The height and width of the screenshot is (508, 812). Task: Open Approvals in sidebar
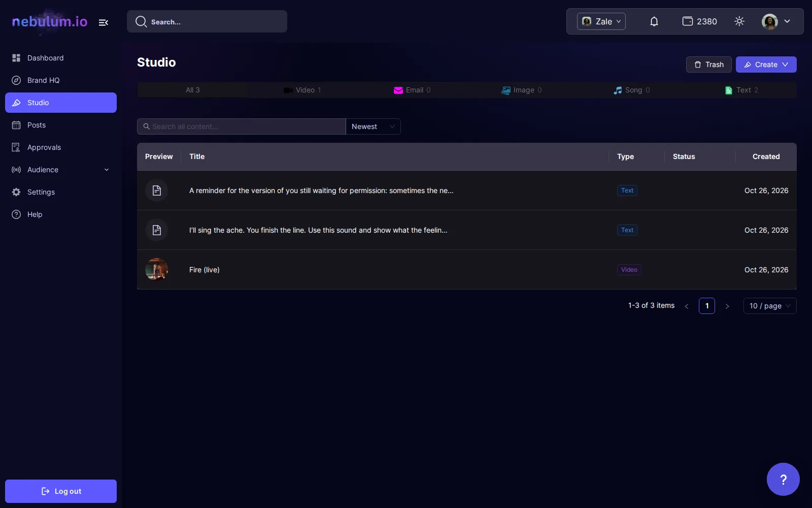click(x=61, y=147)
